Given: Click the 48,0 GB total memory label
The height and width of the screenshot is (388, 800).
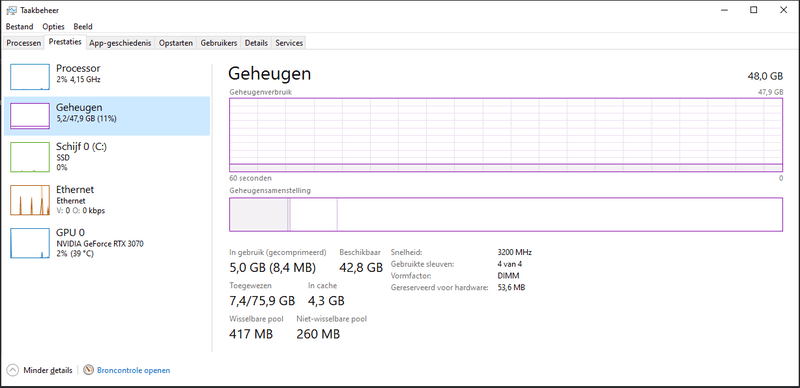Looking at the screenshot, I should pos(765,76).
